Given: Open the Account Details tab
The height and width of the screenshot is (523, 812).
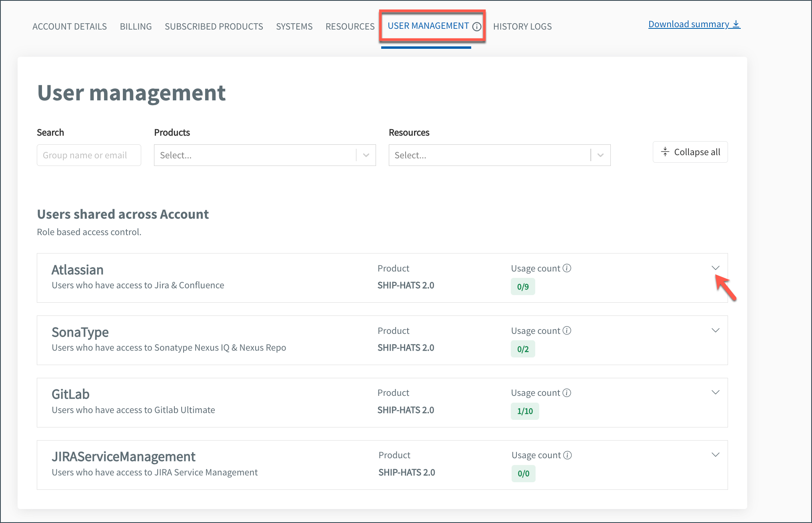Looking at the screenshot, I should [70, 26].
